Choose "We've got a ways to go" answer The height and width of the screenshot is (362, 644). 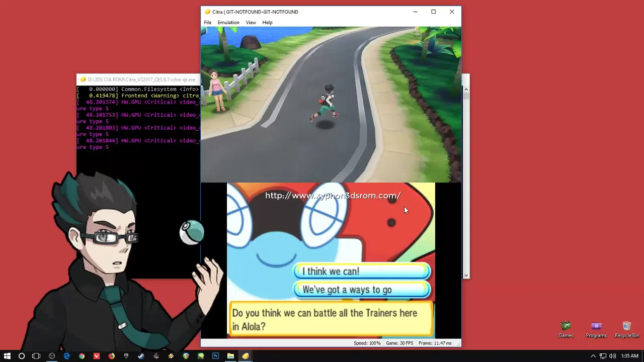point(362,290)
